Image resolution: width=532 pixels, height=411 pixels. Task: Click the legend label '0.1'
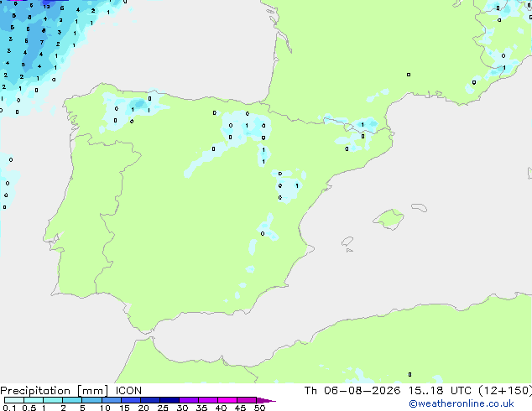click(x=9, y=408)
